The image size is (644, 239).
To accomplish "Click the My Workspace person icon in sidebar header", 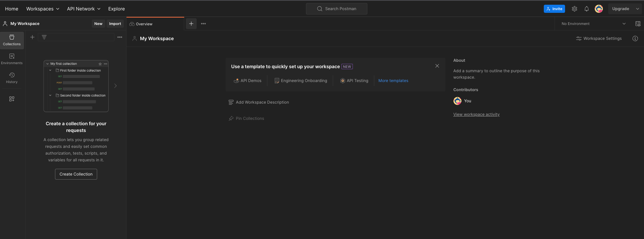I will coord(5,24).
